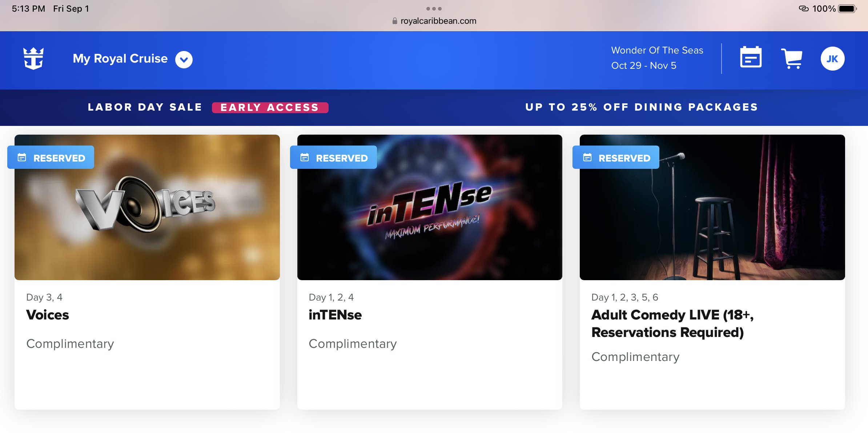This screenshot has width=868, height=433.
Task: Select the Voices title link
Action: [x=48, y=315]
